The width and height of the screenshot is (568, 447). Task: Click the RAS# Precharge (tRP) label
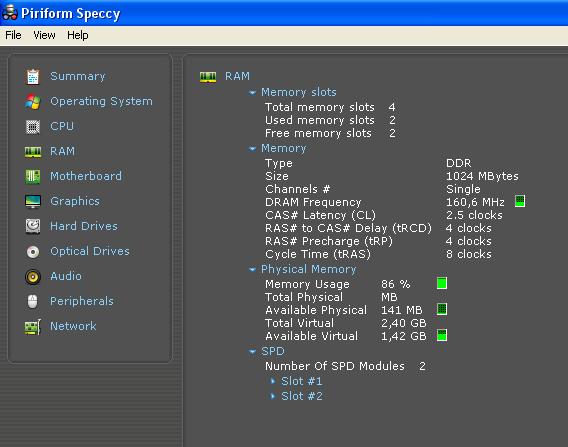point(329,241)
